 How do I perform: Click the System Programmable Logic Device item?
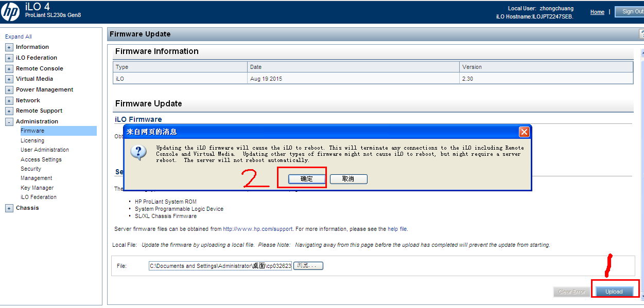click(x=179, y=209)
